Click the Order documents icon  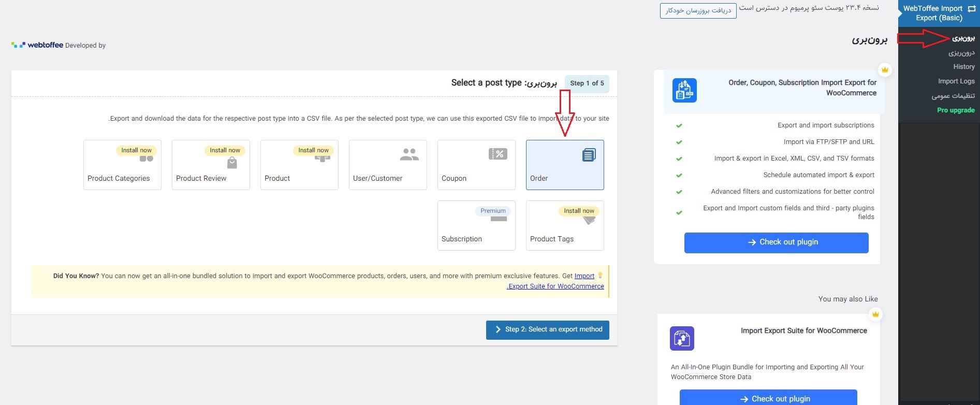point(589,154)
